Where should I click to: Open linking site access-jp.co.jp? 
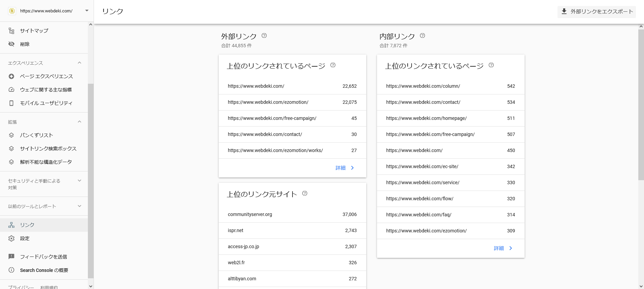tap(292, 246)
